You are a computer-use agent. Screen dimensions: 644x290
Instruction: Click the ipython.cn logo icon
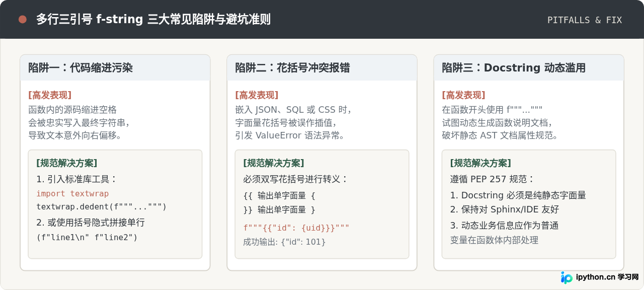point(567,277)
